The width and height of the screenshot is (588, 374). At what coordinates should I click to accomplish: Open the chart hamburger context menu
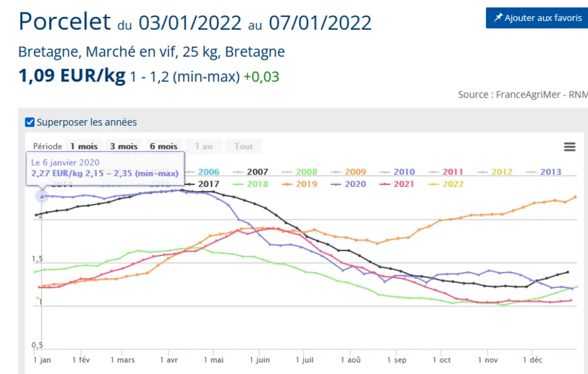point(569,147)
